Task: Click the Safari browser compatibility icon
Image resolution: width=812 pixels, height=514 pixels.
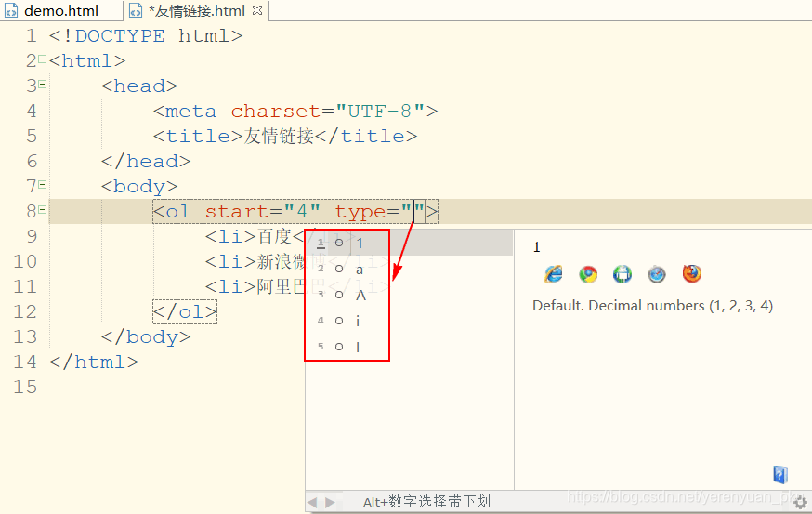Action: pyautogui.click(x=657, y=274)
